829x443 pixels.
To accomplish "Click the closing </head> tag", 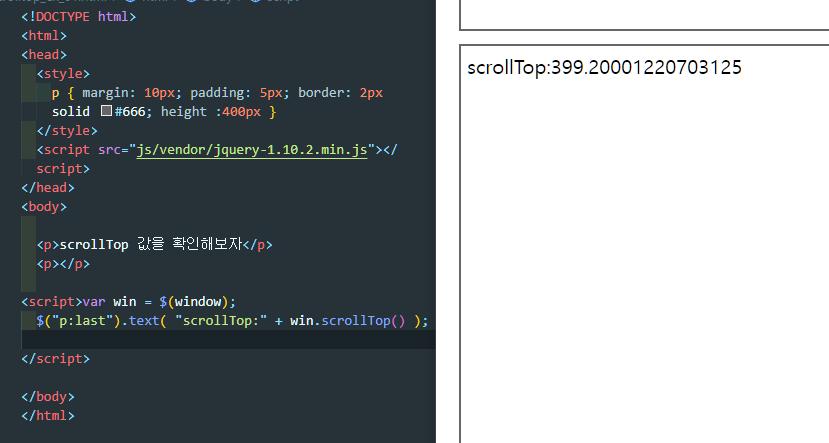I will tap(48, 188).
